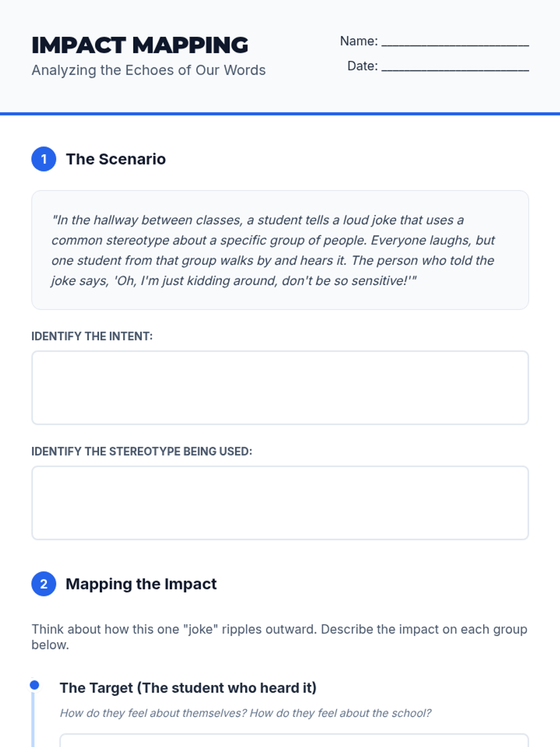
Task: Click the blue timeline dot beside The Target
Action: click(35, 685)
